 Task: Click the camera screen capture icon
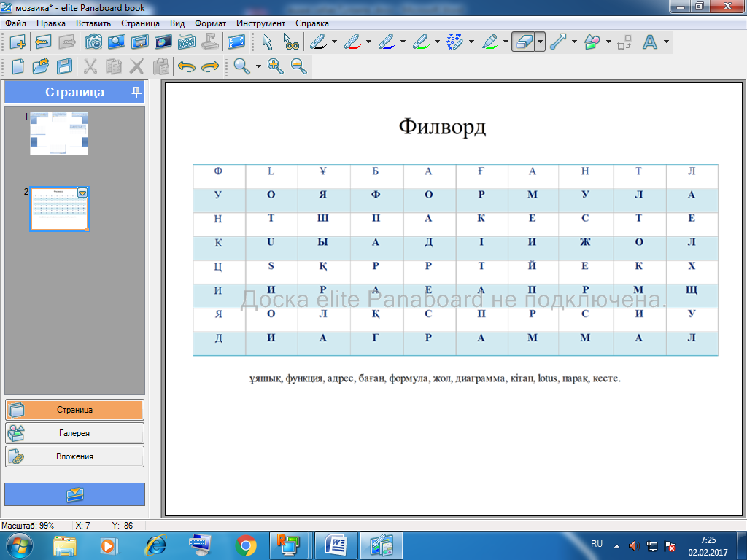pos(93,42)
